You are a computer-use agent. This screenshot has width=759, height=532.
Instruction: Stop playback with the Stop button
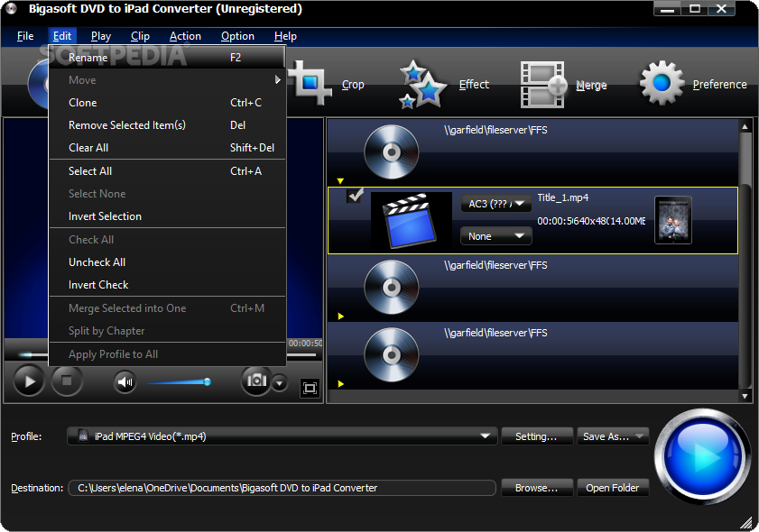[67, 381]
